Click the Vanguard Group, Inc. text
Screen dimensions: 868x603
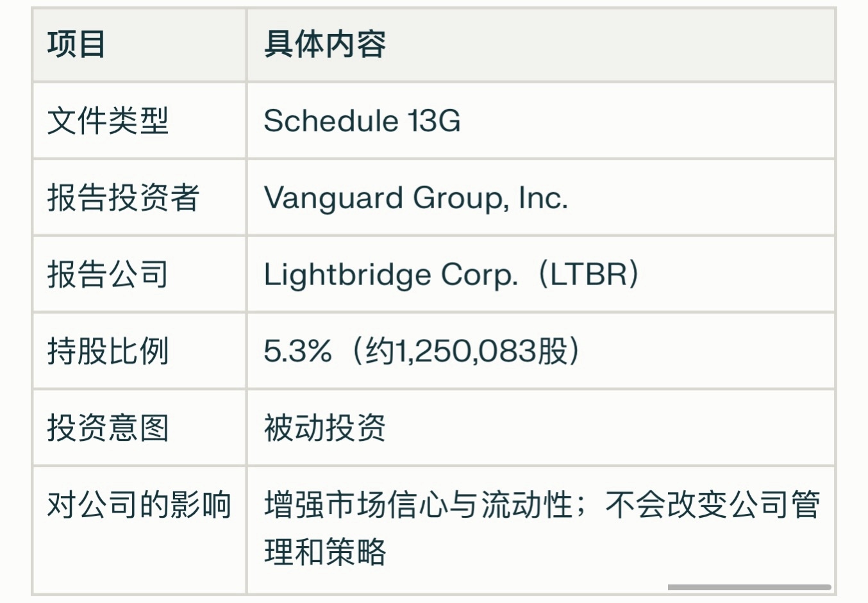[x=416, y=197]
